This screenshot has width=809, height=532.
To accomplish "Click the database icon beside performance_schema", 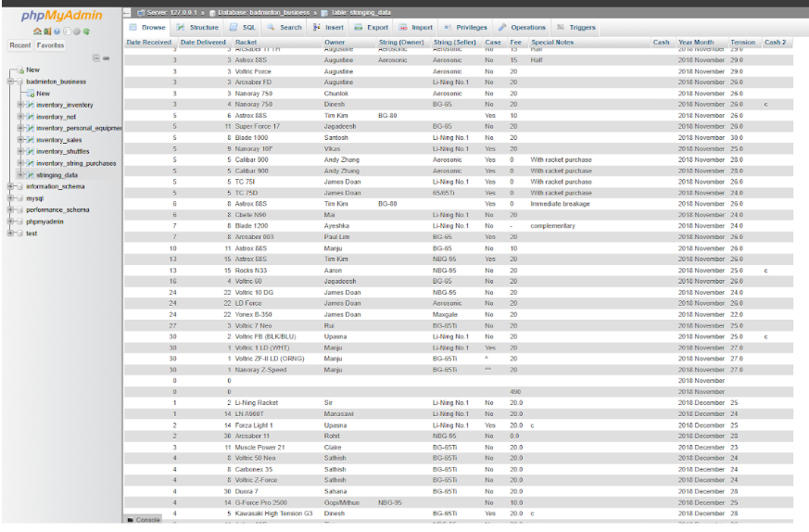I will (20, 210).
